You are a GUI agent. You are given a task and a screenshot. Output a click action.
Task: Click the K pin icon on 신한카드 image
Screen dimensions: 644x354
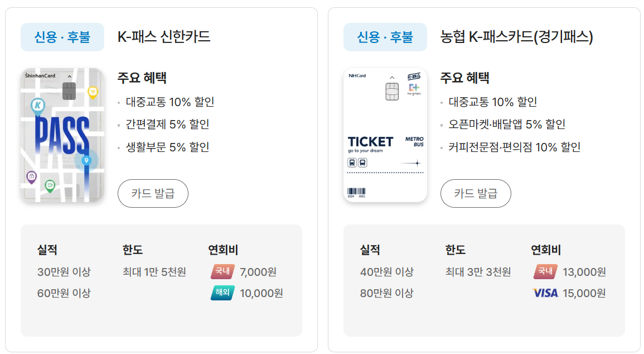point(38,105)
